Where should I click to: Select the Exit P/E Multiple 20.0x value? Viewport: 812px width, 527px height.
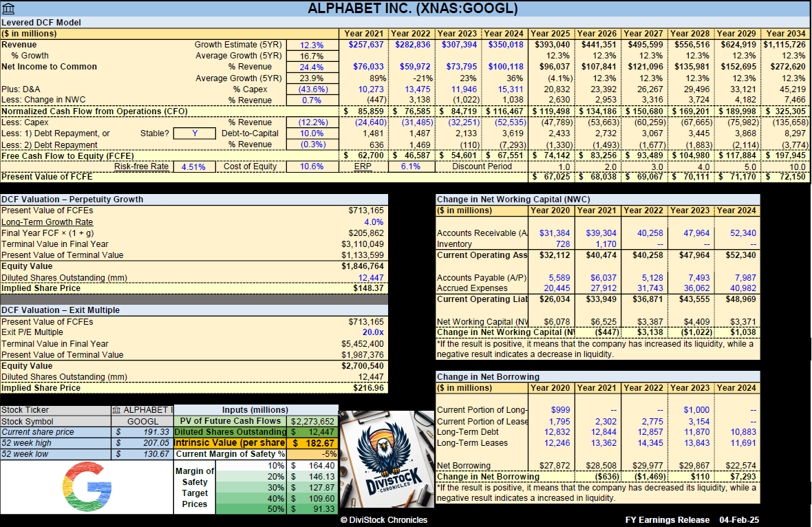point(373,332)
